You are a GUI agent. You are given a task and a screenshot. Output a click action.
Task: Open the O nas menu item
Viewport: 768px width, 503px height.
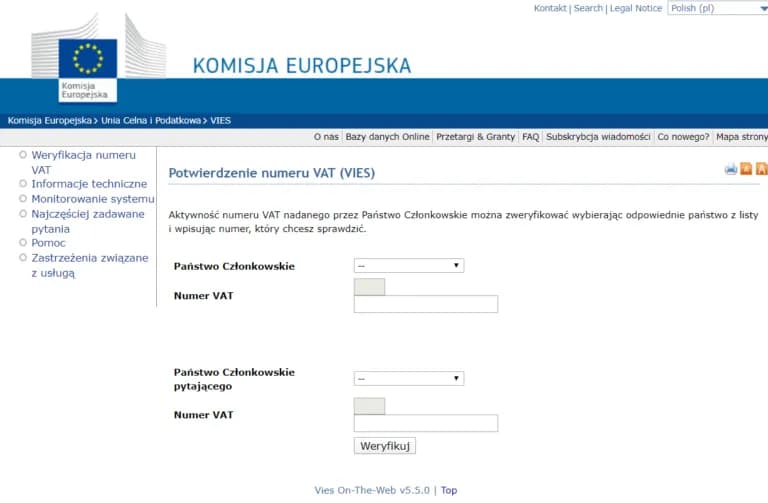(x=325, y=137)
